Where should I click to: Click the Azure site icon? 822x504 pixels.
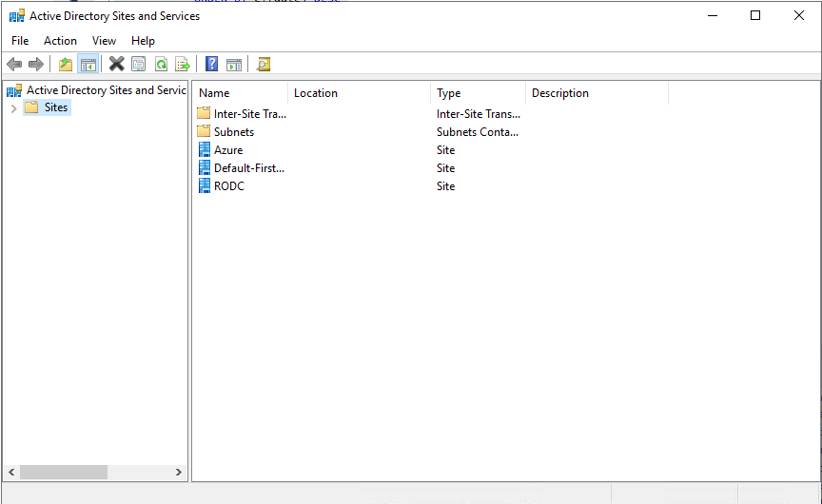point(205,150)
